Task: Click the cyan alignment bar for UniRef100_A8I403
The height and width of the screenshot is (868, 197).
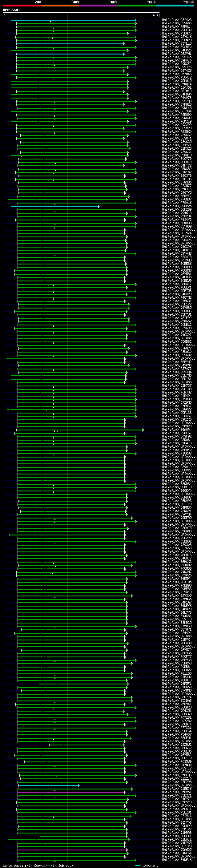Action: click(x=73, y=20)
